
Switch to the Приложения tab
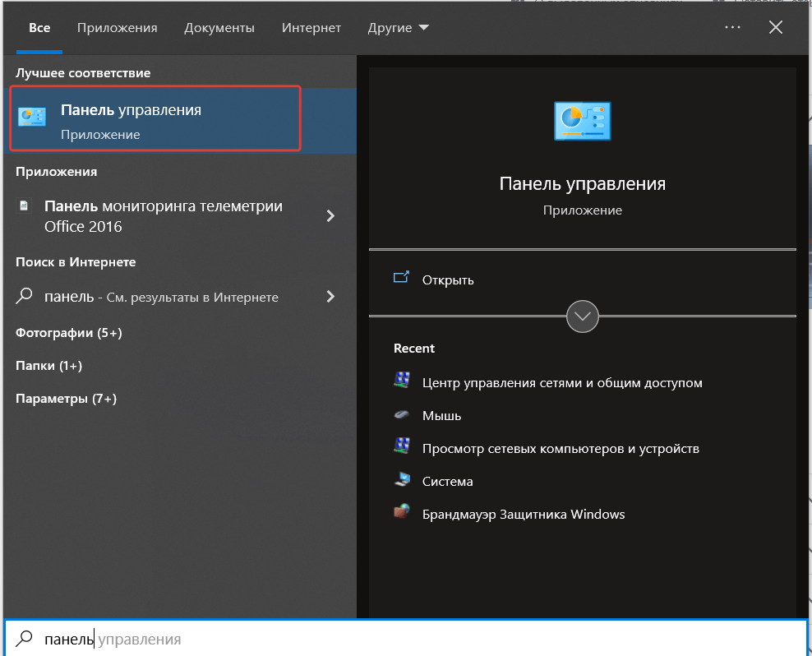pyautogui.click(x=117, y=28)
